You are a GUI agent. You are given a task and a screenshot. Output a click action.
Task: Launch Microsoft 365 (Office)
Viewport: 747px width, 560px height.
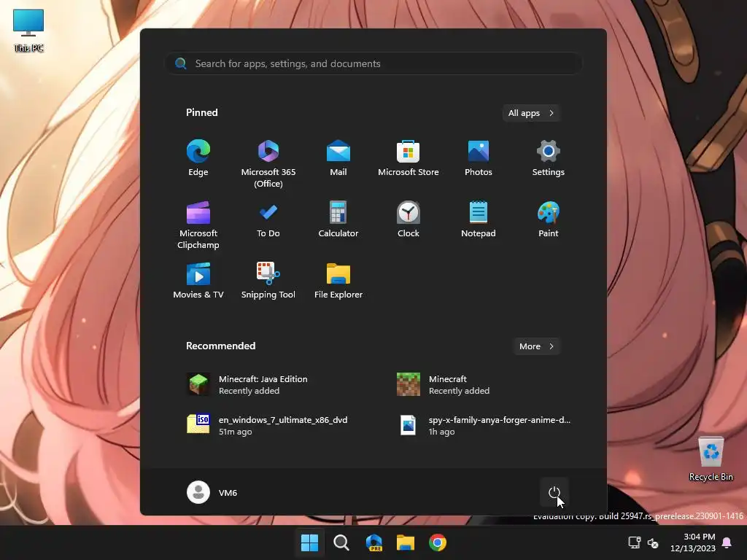268,163
